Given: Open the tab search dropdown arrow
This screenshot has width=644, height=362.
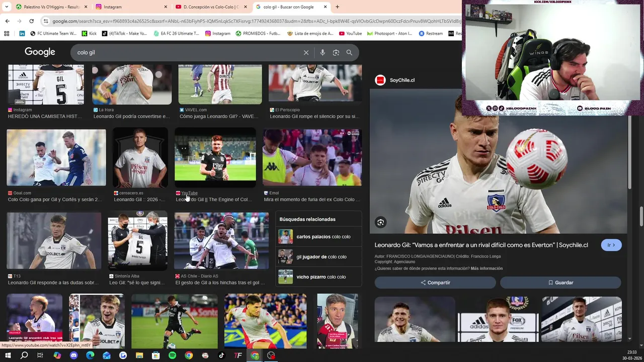Looking at the screenshot, I should tap(7, 7).
